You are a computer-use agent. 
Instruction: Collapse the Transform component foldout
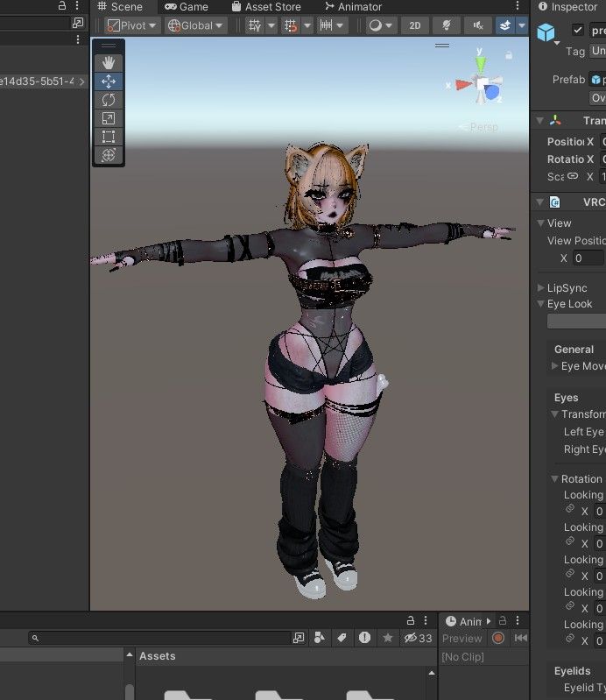point(540,120)
